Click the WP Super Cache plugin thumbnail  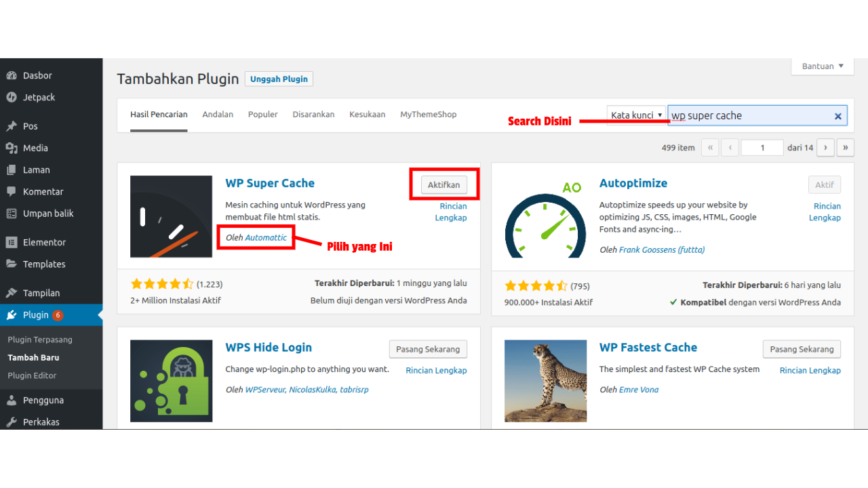(x=171, y=216)
